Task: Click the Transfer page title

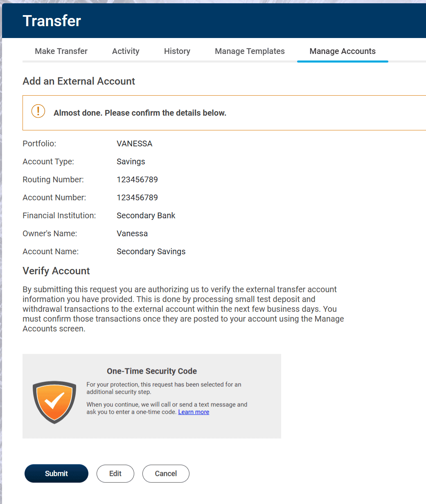Action: point(52,21)
